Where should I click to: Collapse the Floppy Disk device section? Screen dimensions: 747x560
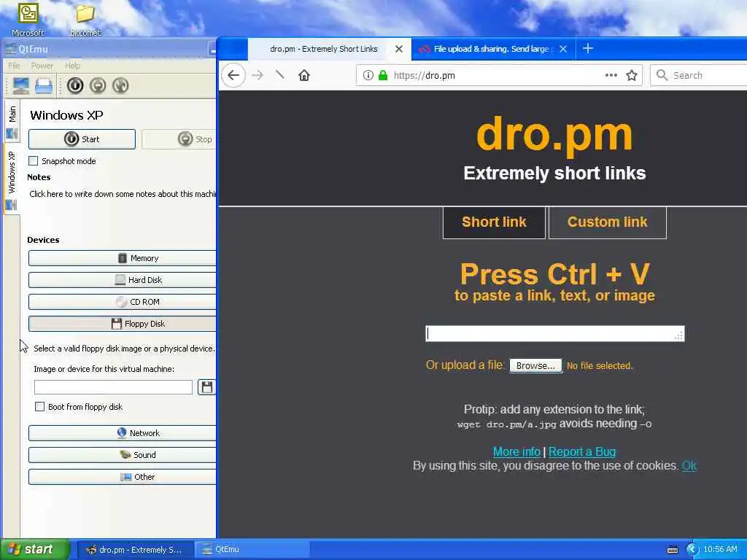point(122,324)
